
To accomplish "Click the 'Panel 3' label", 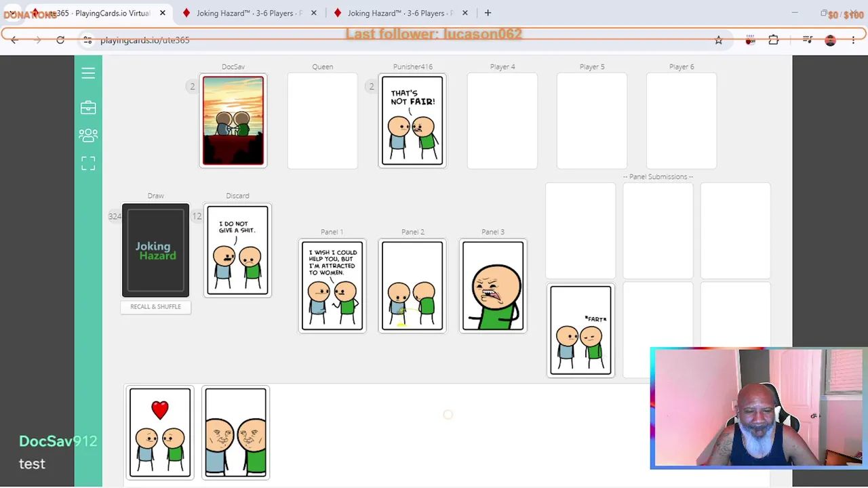I will pyautogui.click(x=493, y=232).
